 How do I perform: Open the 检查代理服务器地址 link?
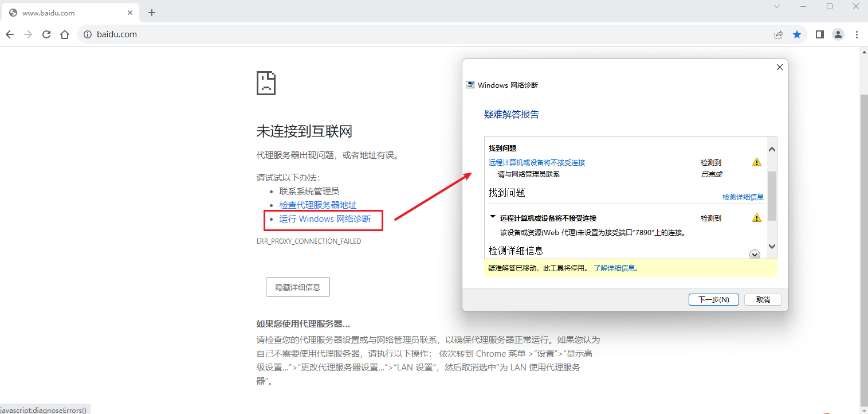click(x=318, y=205)
